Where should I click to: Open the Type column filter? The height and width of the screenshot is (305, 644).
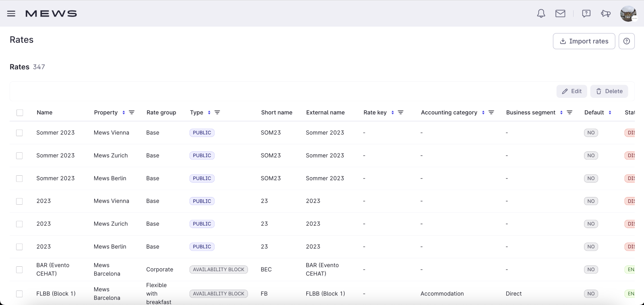click(217, 113)
